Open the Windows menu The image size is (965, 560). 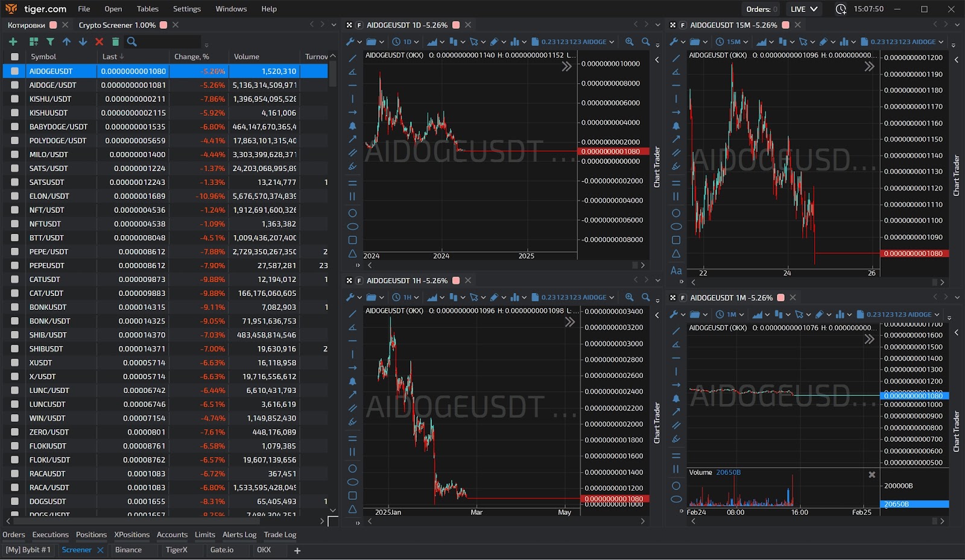click(x=231, y=9)
